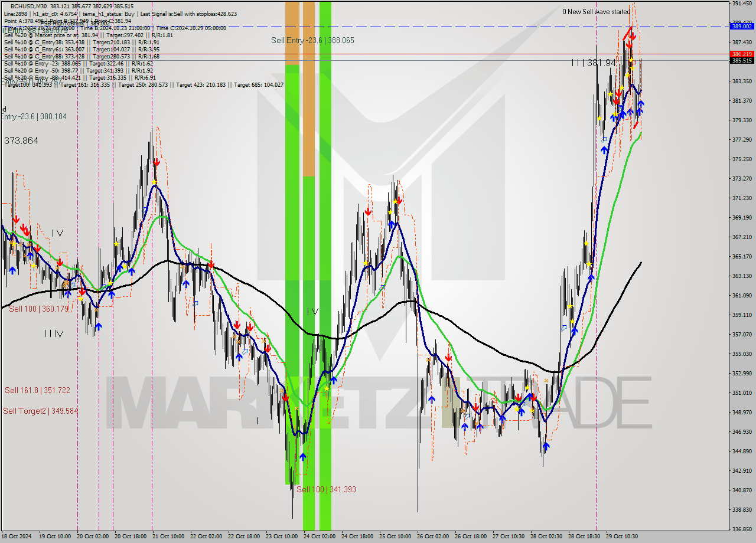Click the 'Sell %10 @ C_Entry61: 363.007' line

82,50
